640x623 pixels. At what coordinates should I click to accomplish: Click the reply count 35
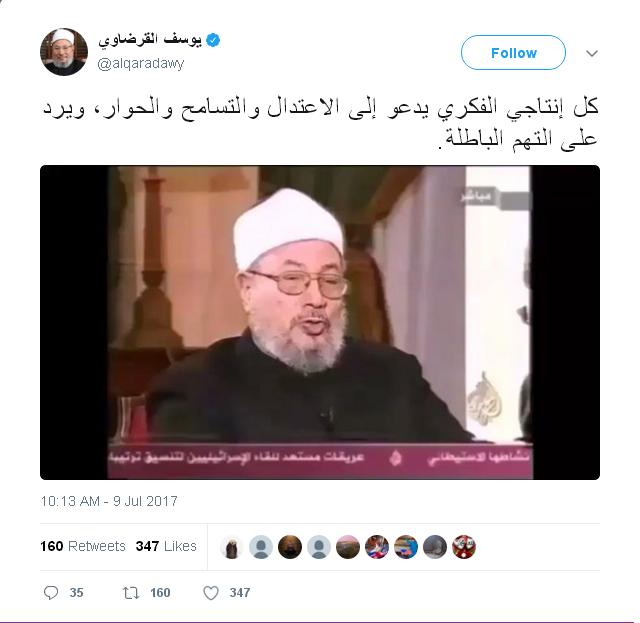click(76, 593)
